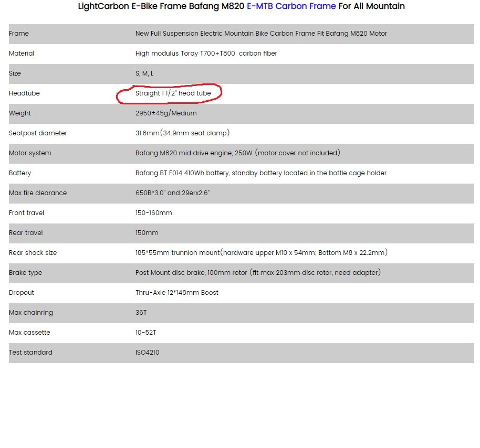The width and height of the screenshot is (480, 448).
Task: Click the Thru-Axle 12*148mm Boost value
Action: 176,293
